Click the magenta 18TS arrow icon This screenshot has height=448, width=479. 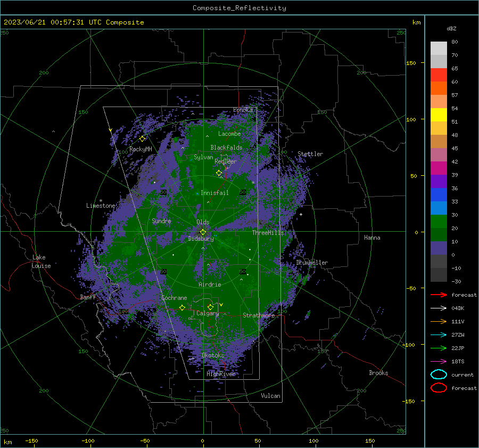pos(439,361)
